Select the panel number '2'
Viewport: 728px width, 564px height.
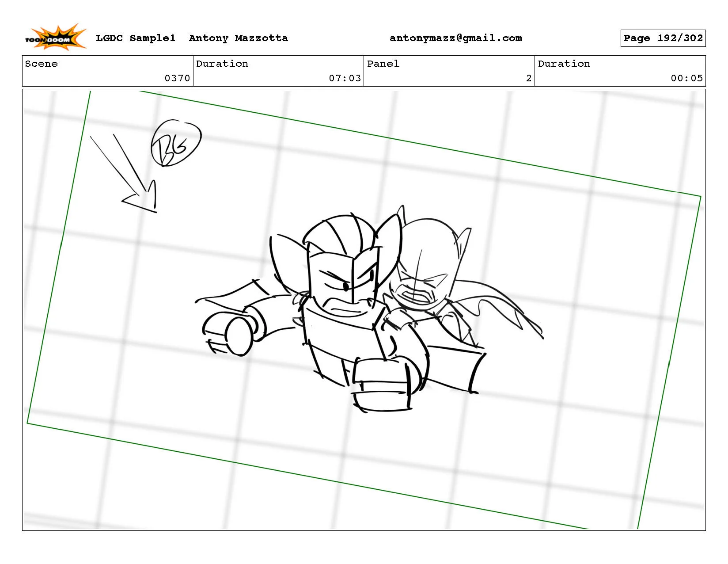[529, 78]
